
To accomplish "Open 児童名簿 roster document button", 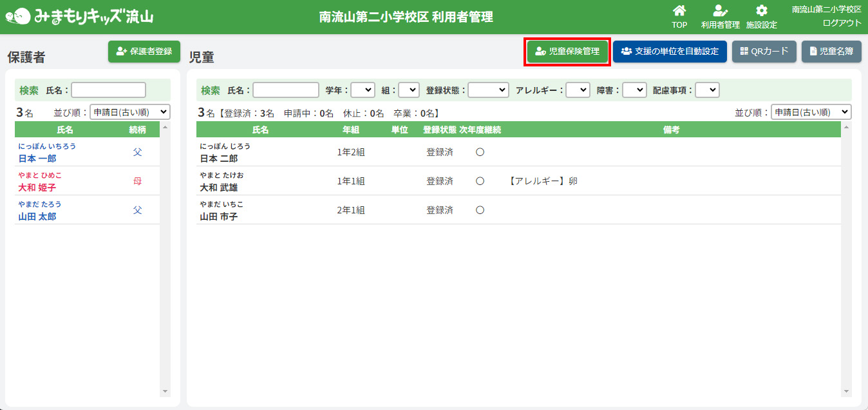I will tap(831, 52).
